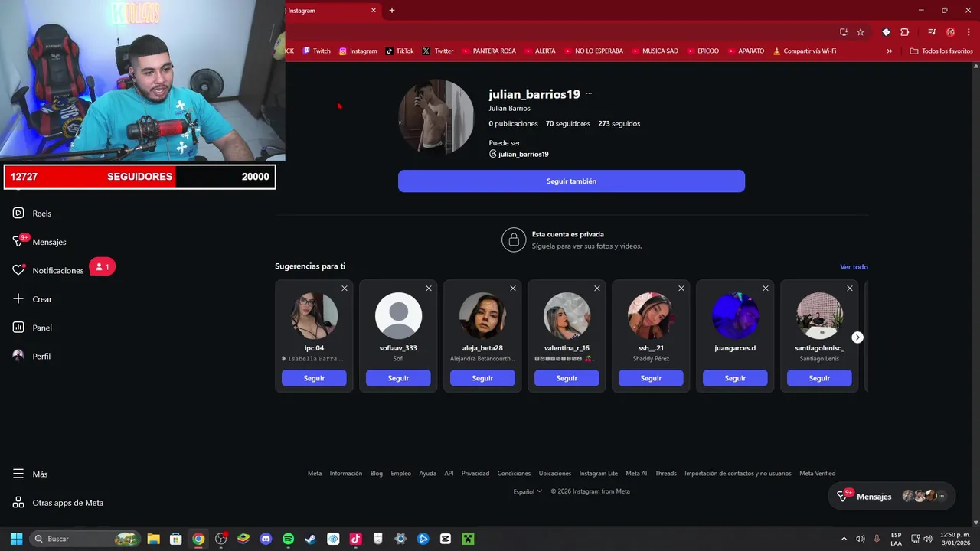Open the Chrome profile avatar

click(x=950, y=32)
